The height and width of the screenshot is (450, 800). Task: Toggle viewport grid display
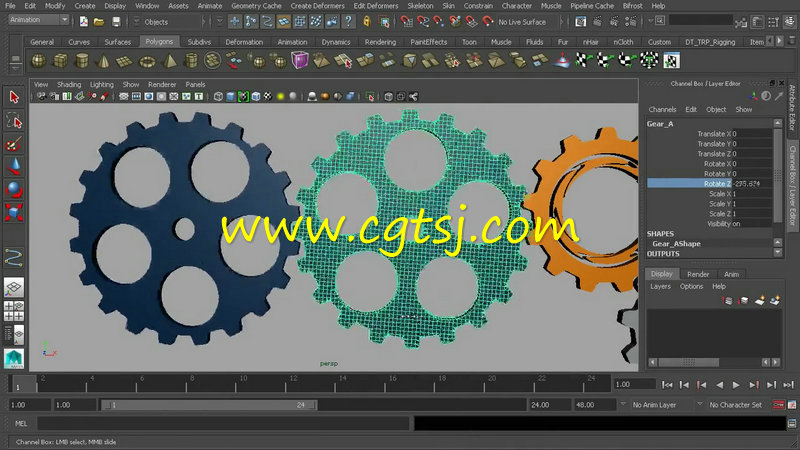click(124, 96)
